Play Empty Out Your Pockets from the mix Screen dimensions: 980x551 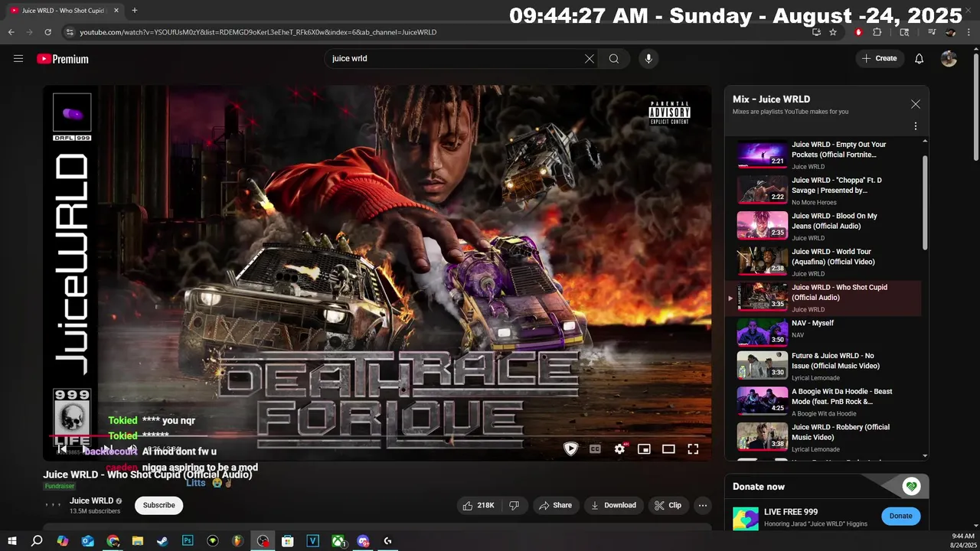pyautogui.click(x=824, y=155)
